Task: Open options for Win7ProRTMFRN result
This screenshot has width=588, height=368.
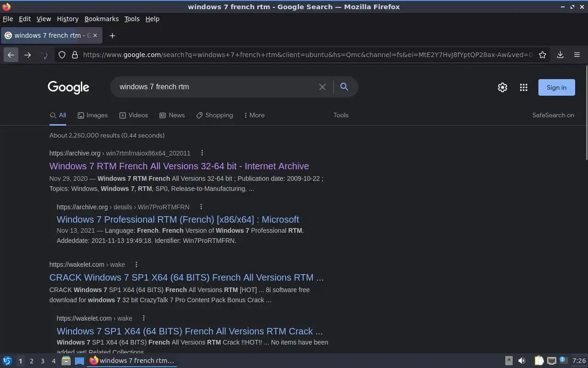Action: pyautogui.click(x=201, y=207)
